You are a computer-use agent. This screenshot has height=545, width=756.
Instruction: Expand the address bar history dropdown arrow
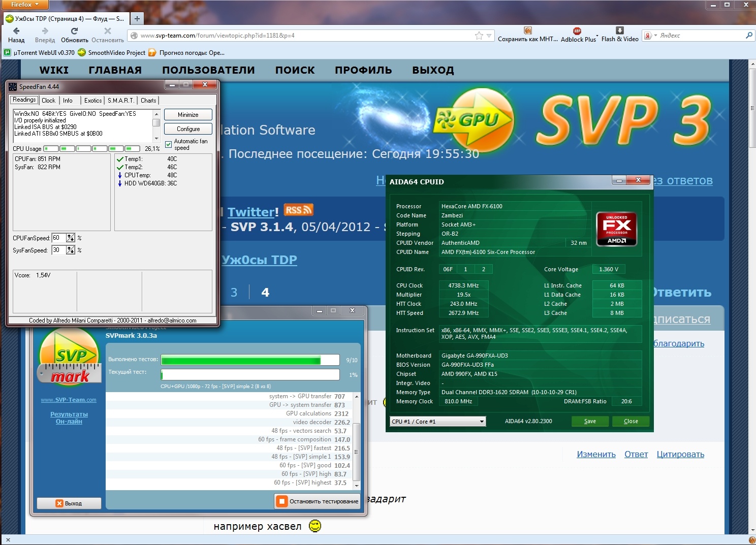[489, 36]
